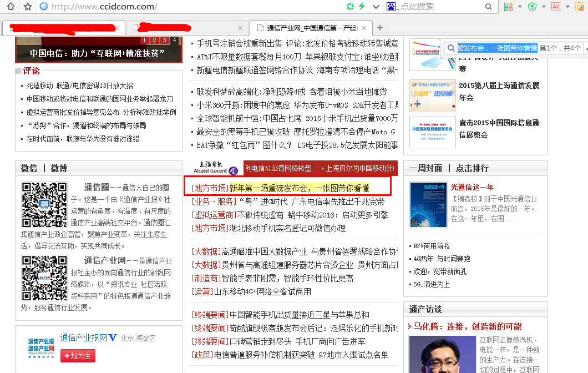Open the [制造商] category tag
Viewport: 588px width, 373px height.
206,278
